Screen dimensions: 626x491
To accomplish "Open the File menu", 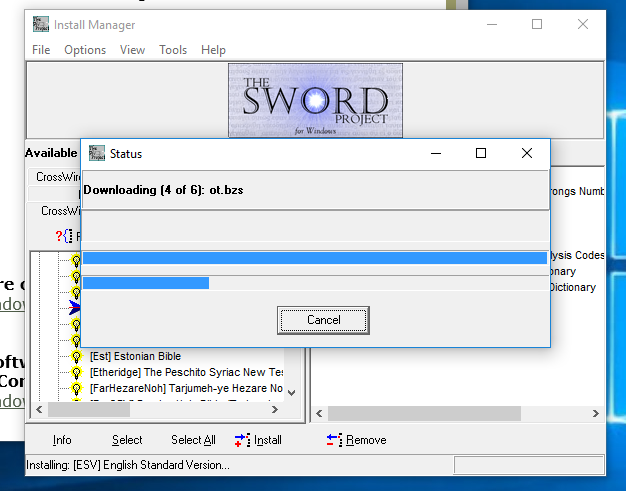I will point(41,50).
